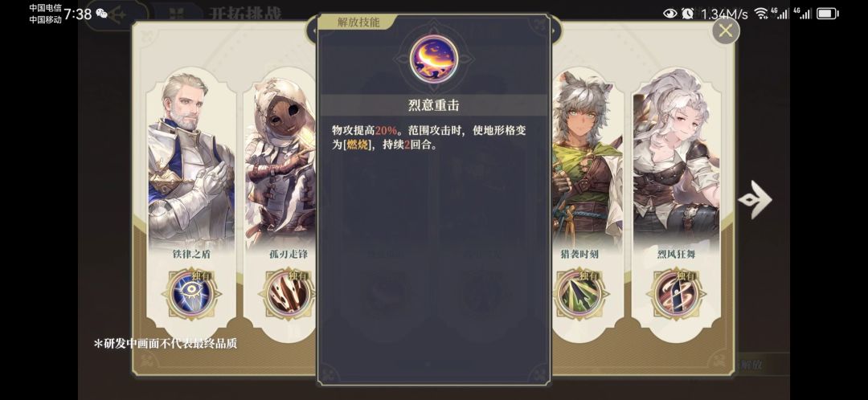Tap the 孤刃走锋 claw skill icon
This screenshot has width=868, height=400.
pos(288,293)
